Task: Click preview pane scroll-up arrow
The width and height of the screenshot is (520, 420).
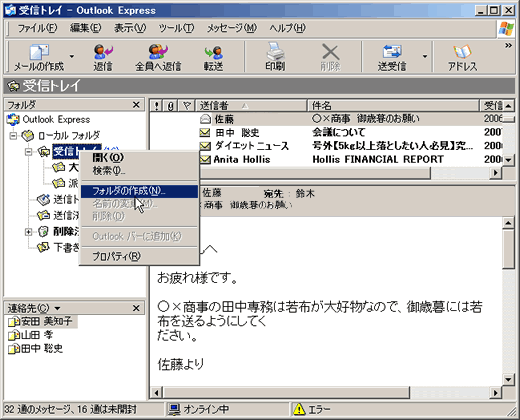Action: 508,223
